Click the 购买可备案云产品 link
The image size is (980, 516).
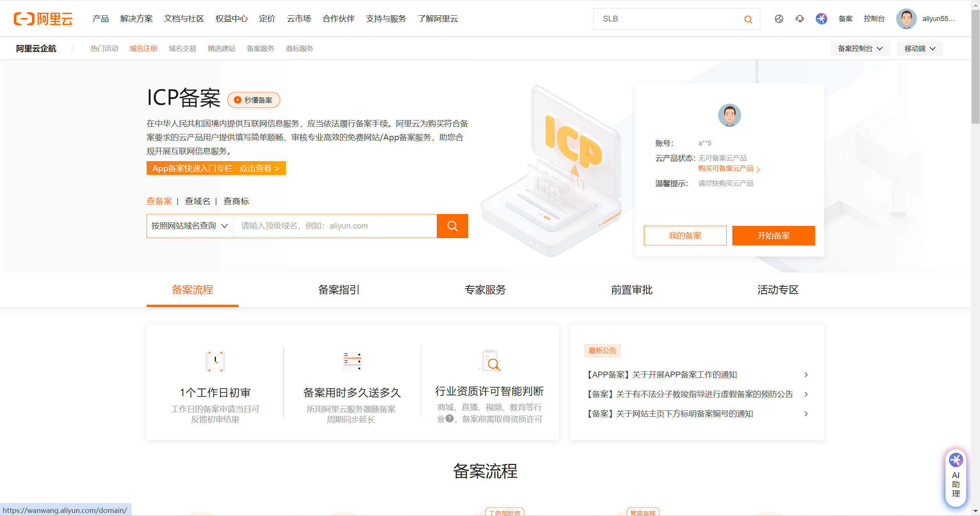pyautogui.click(x=726, y=168)
